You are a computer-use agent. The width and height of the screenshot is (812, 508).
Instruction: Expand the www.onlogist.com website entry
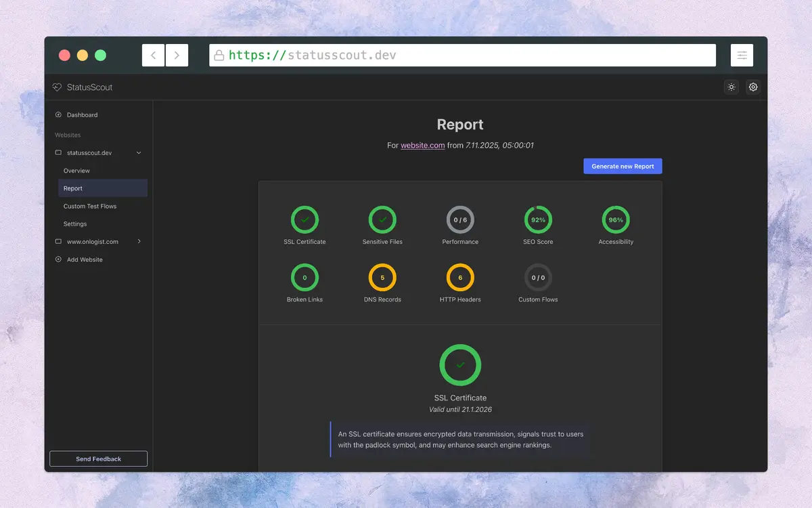[139, 241]
